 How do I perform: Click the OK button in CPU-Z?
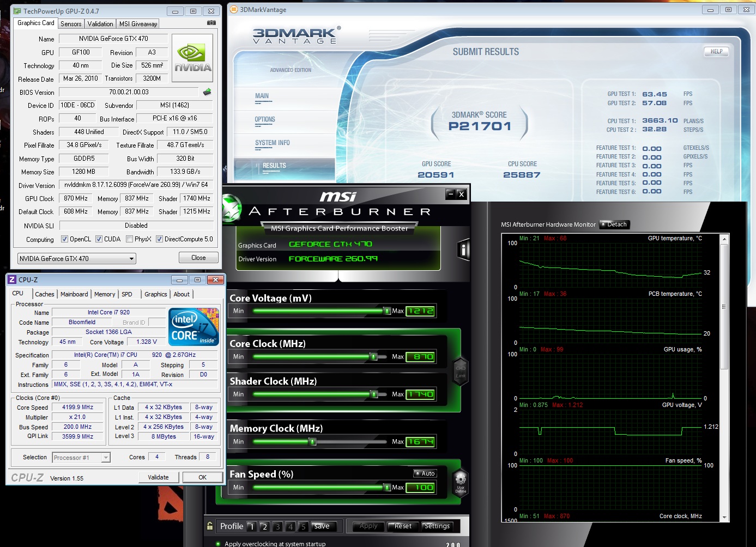click(x=202, y=477)
